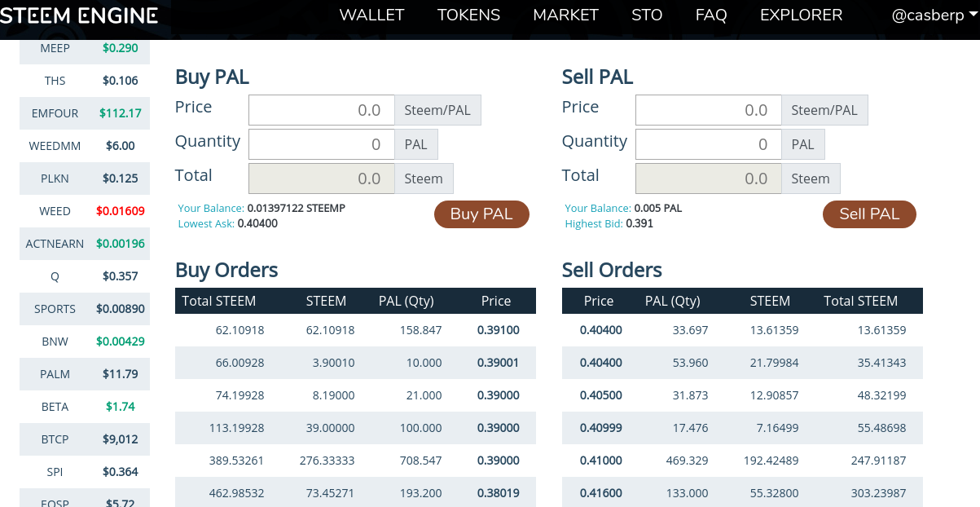Open the STO menu item

click(x=647, y=15)
